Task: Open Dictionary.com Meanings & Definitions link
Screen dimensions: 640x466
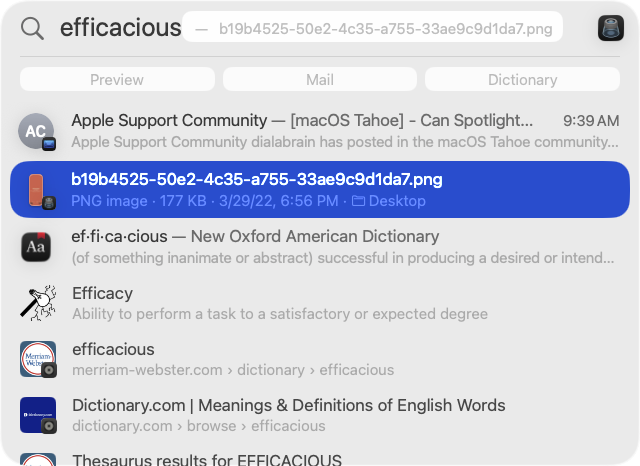Action: coord(320,415)
